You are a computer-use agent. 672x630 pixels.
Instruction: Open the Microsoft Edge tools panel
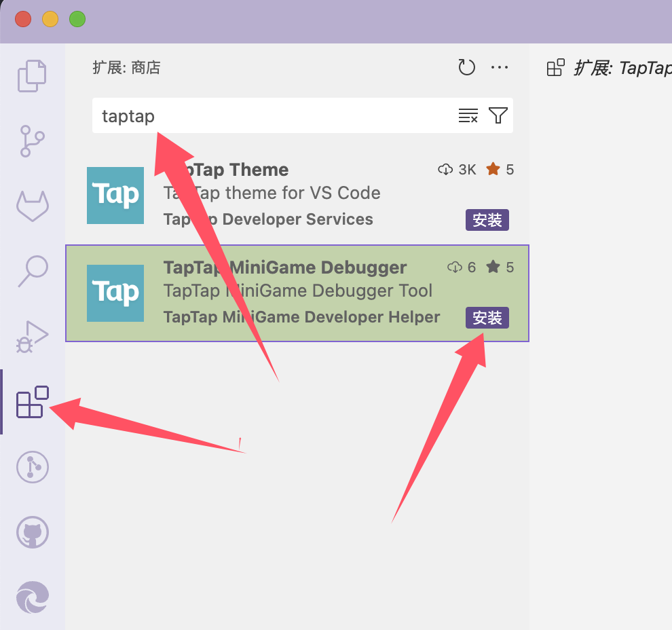[33, 597]
